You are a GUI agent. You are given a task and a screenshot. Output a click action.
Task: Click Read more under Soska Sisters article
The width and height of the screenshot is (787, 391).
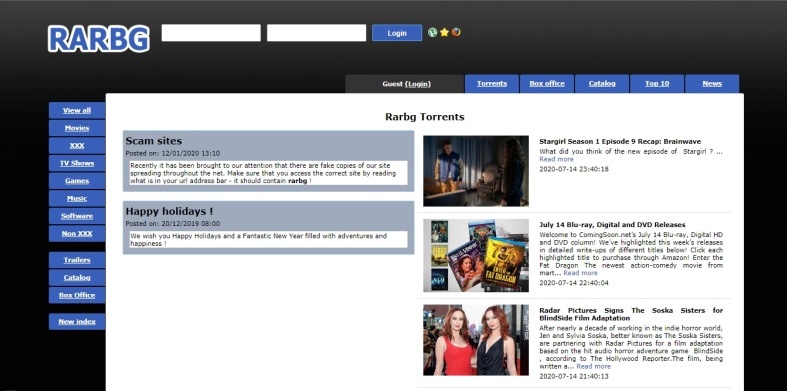coord(593,366)
